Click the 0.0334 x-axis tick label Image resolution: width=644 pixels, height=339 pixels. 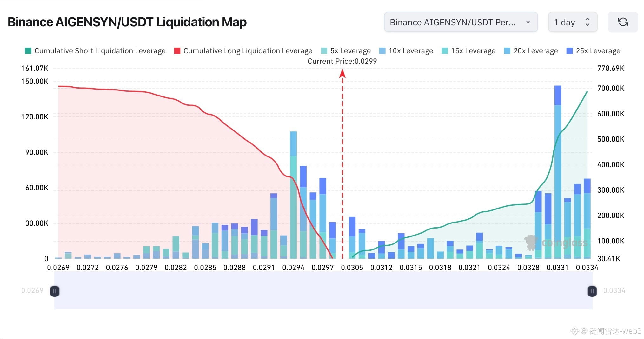(x=587, y=268)
